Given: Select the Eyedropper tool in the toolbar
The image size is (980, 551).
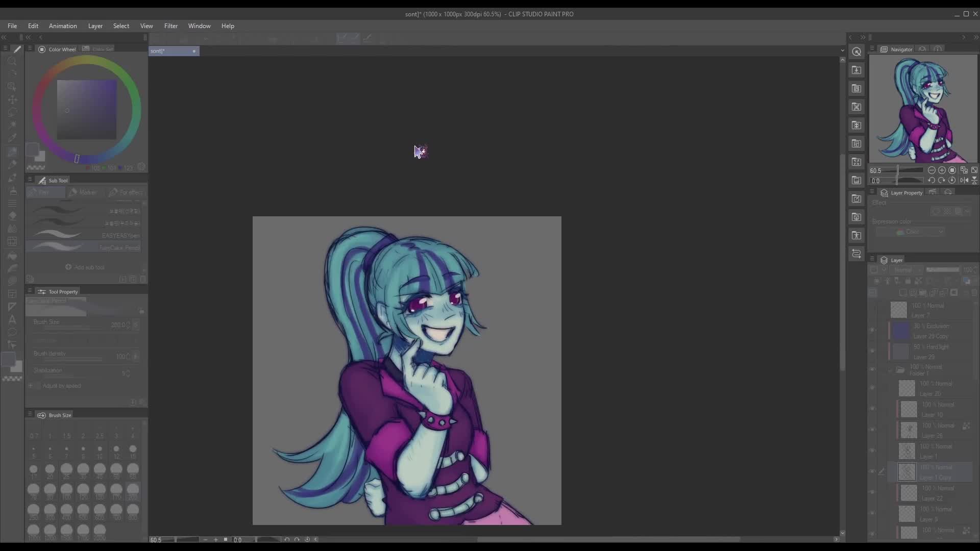Looking at the screenshot, I should pyautogui.click(x=12, y=137).
